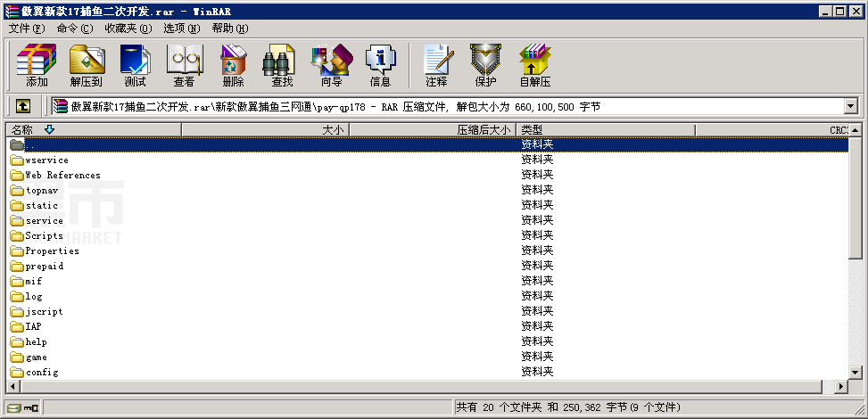The width and height of the screenshot is (868, 419).
Task: Click the WinRAR icon in title bar
Action: click(x=12, y=11)
